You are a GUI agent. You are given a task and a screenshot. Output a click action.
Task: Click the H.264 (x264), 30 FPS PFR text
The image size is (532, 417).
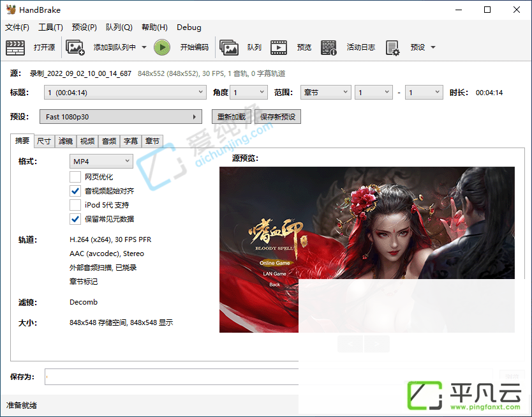tap(110, 239)
